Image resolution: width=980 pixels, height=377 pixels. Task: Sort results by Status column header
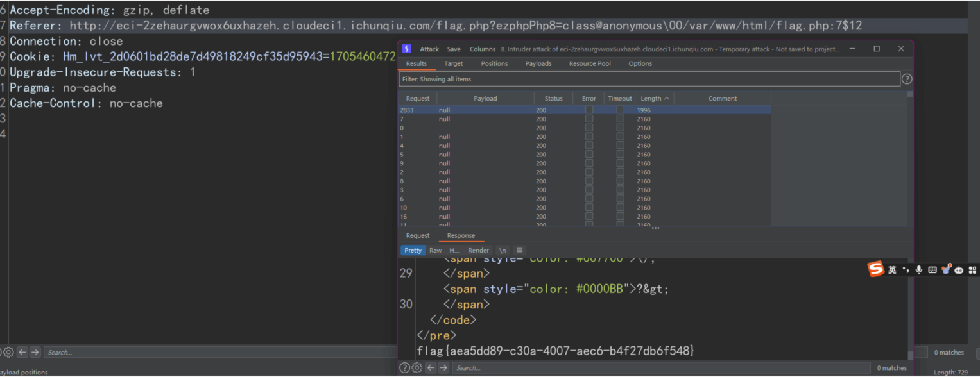tap(554, 99)
